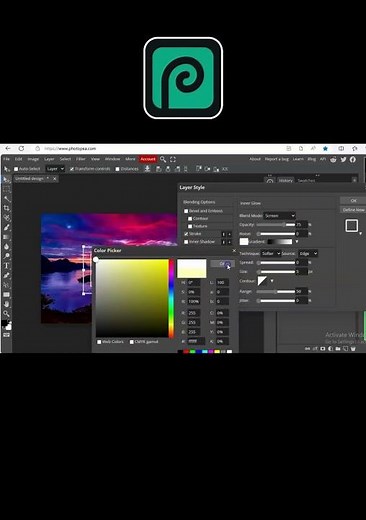Open the Reddit link icon
The image size is (366, 520).
[x=333, y=159]
